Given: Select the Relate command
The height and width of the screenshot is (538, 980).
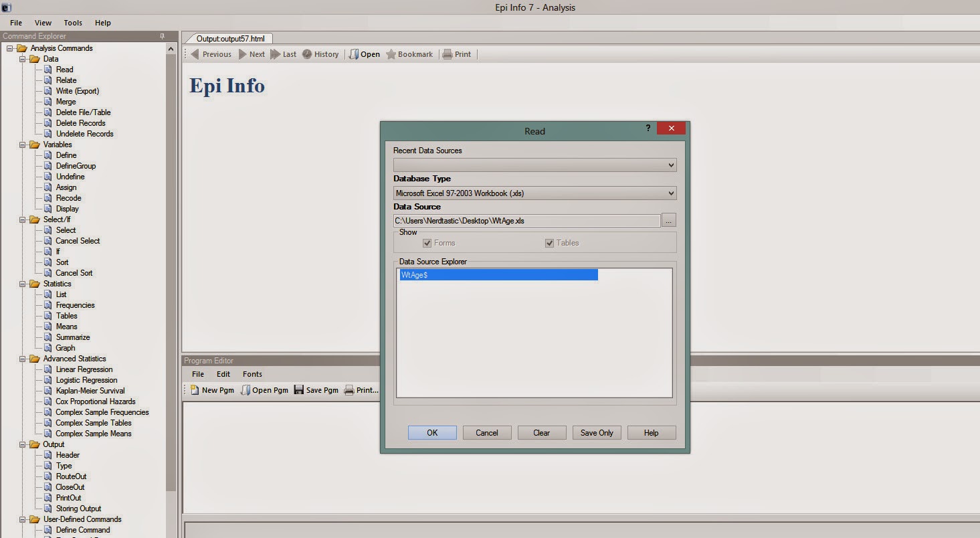Looking at the screenshot, I should [66, 80].
